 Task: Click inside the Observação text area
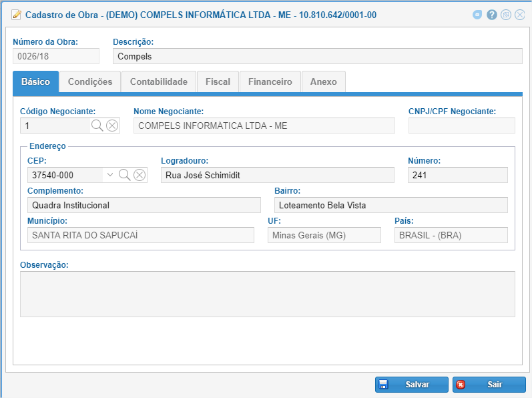pos(268,294)
